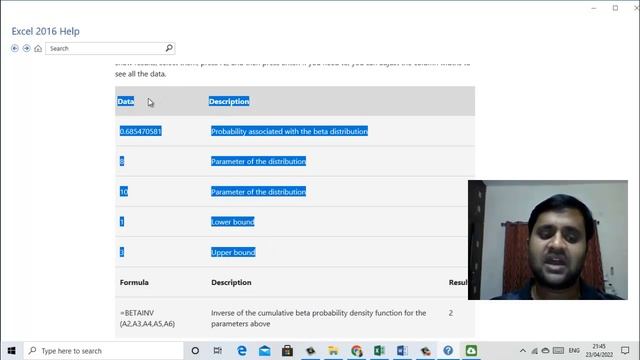This screenshot has width=640, height=360.
Task: Click 'Probability associated with the beta distribution'
Action: (289, 131)
